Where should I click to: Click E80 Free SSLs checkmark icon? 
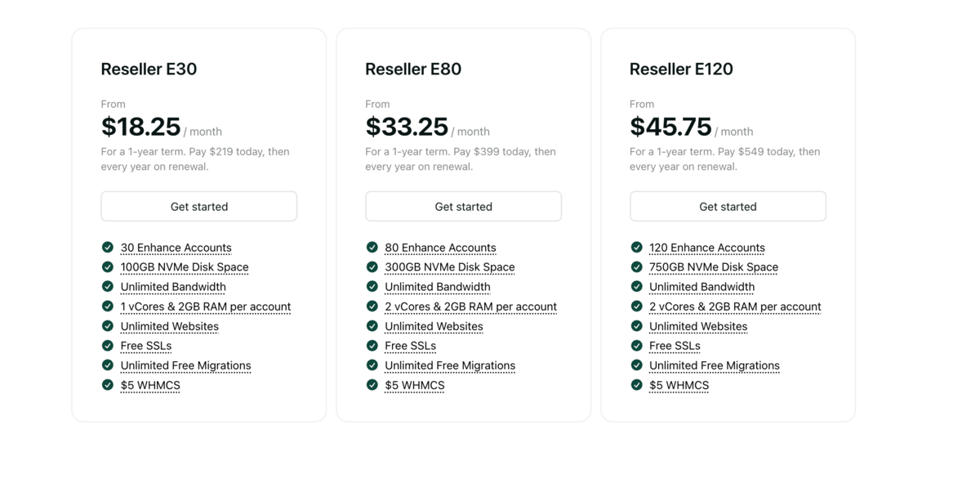(372, 345)
